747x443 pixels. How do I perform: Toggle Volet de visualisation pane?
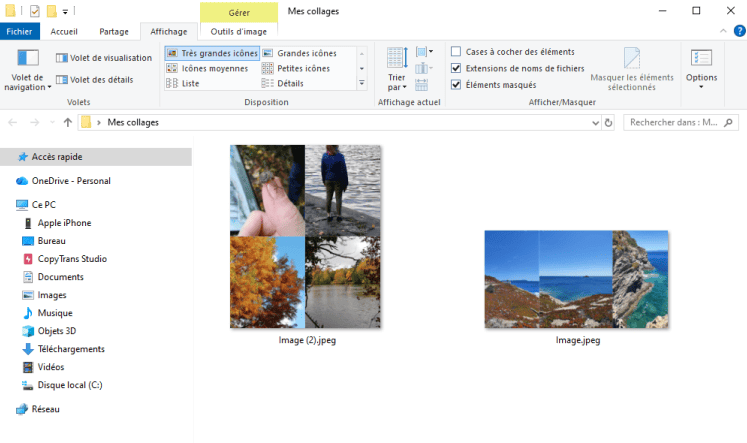tap(104, 58)
